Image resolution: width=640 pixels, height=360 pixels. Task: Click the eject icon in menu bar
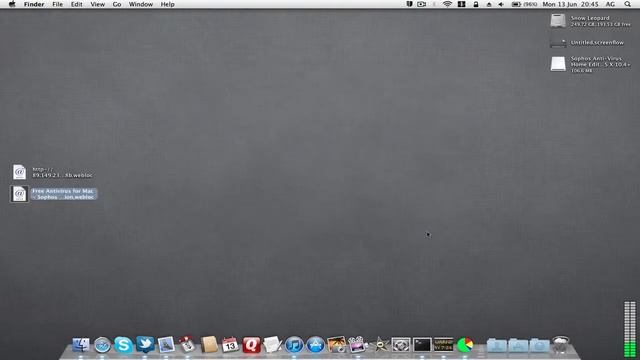click(489, 4)
